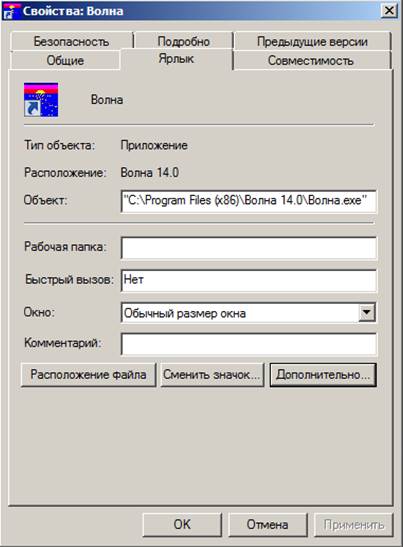The image size is (403, 547).
Task: Close the Свойства: Волна dialog
Action: click(389, 11)
